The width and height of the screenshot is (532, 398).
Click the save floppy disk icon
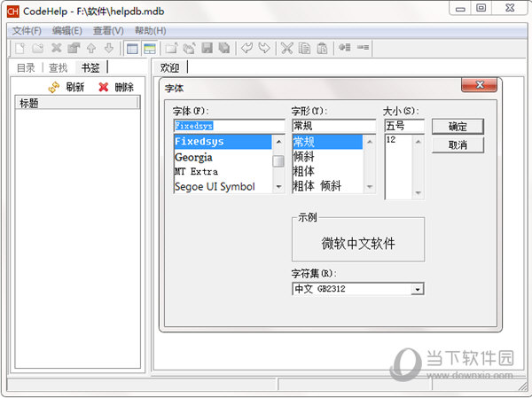point(207,48)
